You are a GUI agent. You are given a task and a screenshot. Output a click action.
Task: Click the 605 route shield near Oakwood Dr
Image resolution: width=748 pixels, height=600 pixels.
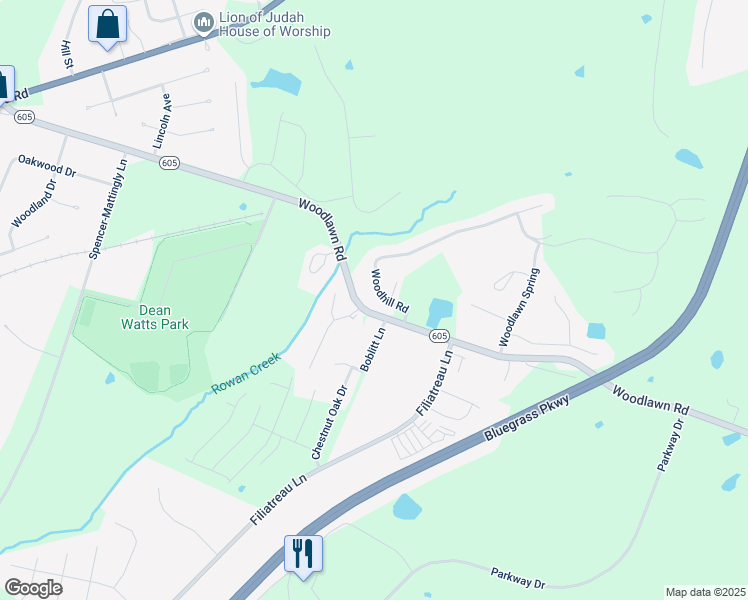(x=24, y=116)
